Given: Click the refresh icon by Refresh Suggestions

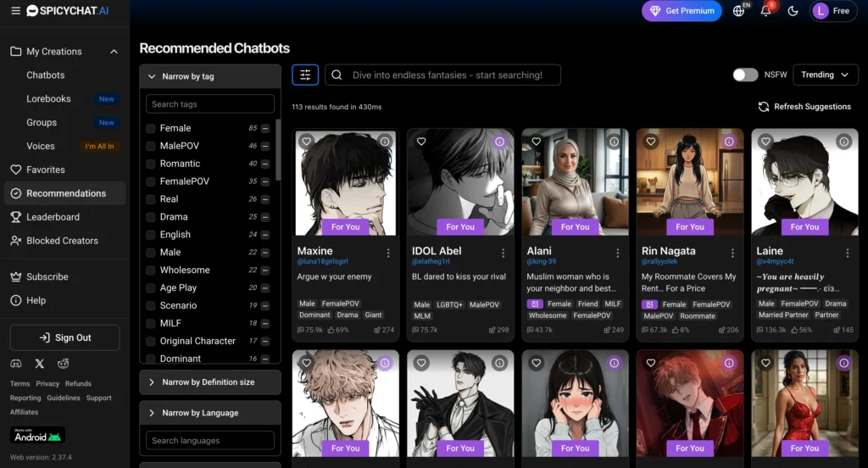Looking at the screenshot, I should click(x=764, y=107).
